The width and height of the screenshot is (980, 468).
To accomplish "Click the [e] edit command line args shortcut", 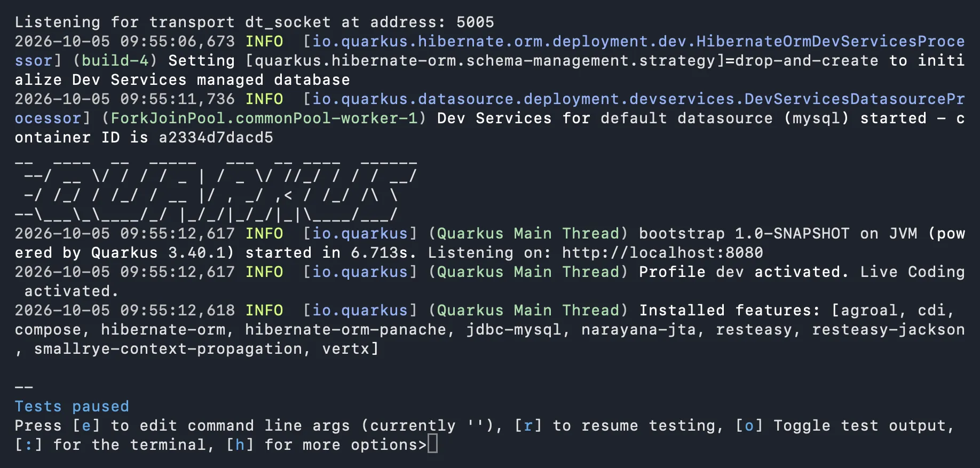I will [x=86, y=425].
